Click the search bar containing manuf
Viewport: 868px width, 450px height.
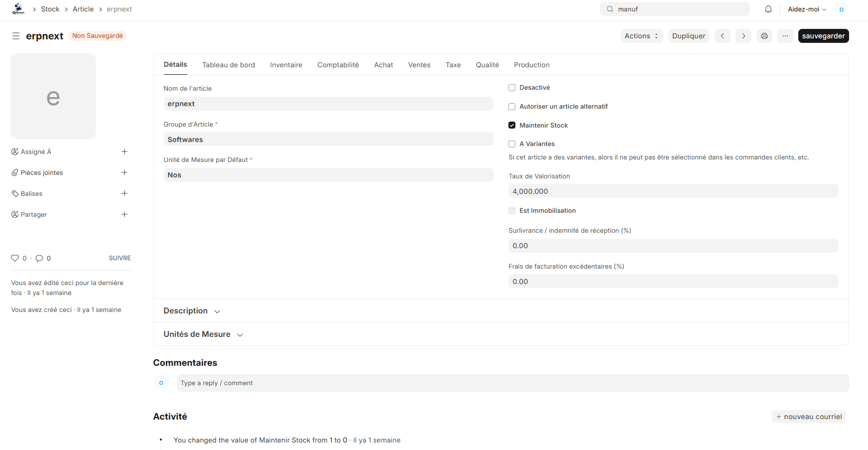pyautogui.click(x=674, y=9)
